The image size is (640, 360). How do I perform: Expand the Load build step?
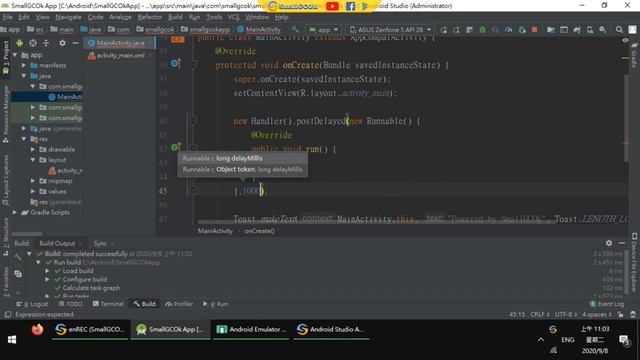click(x=48, y=271)
